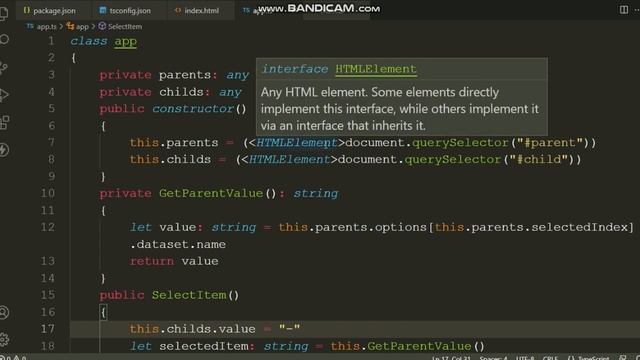Viewport: 640px width, 360px height.
Task: Click the GetParentValue method name on line 10
Action: 211,193
